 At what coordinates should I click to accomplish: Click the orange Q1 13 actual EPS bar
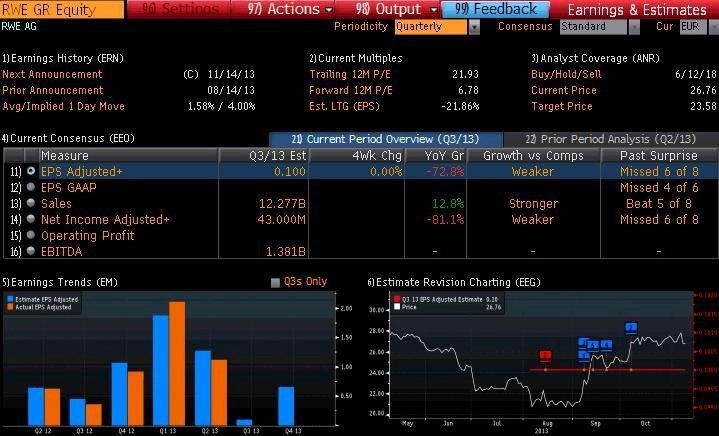(177, 363)
